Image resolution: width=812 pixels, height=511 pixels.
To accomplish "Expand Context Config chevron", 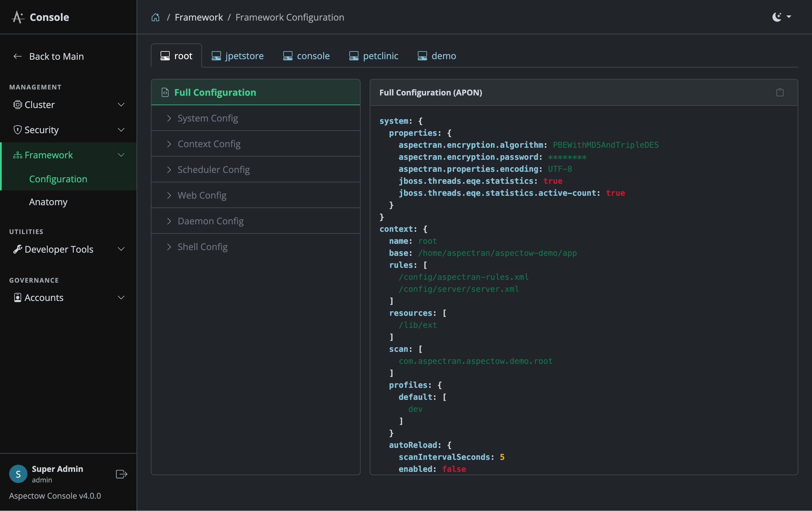I will tap(169, 144).
